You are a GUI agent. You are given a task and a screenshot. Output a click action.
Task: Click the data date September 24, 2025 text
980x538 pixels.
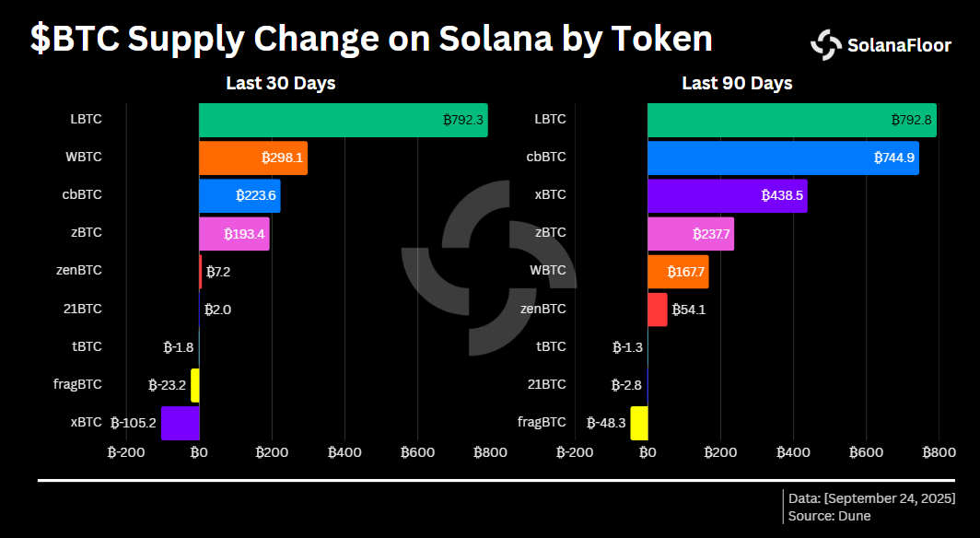click(x=872, y=497)
